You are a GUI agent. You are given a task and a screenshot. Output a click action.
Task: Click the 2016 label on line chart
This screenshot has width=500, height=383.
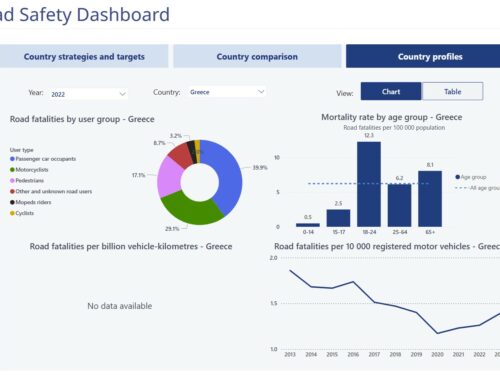(x=353, y=354)
